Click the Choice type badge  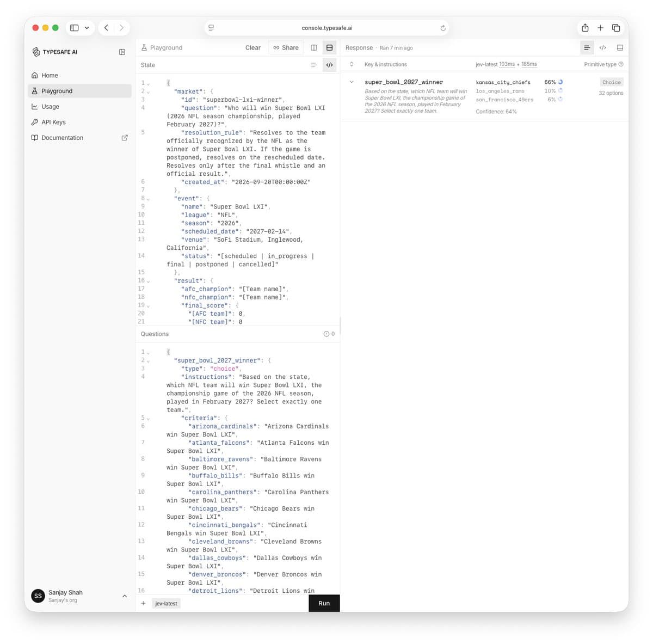[612, 82]
